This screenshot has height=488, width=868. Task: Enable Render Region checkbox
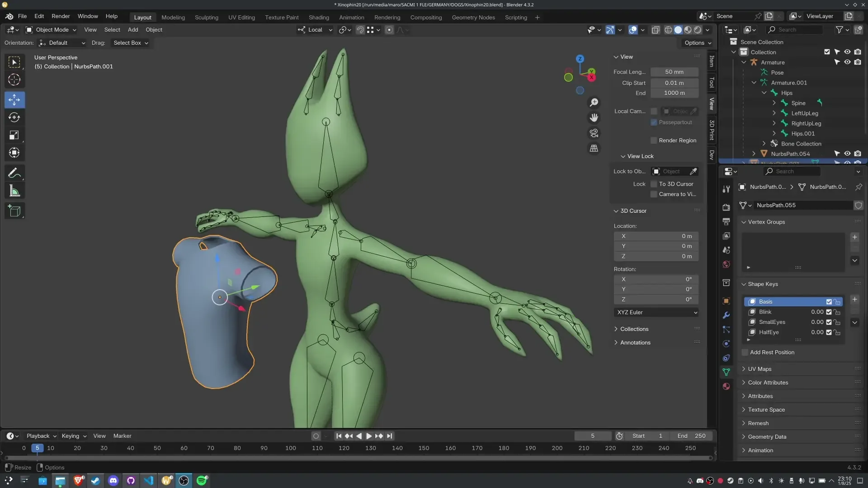[x=654, y=140]
